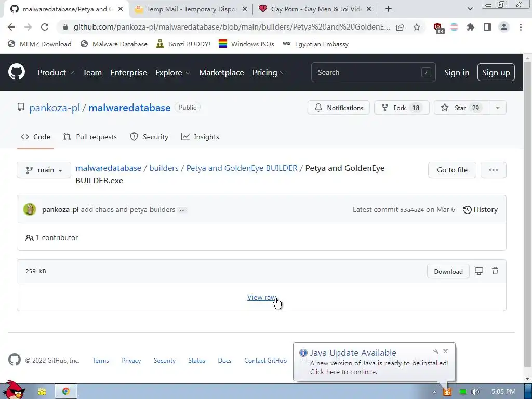This screenshot has width=532, height=399.
Task: Open the Extensions puzzle icon
Action: tap(470, 27)
